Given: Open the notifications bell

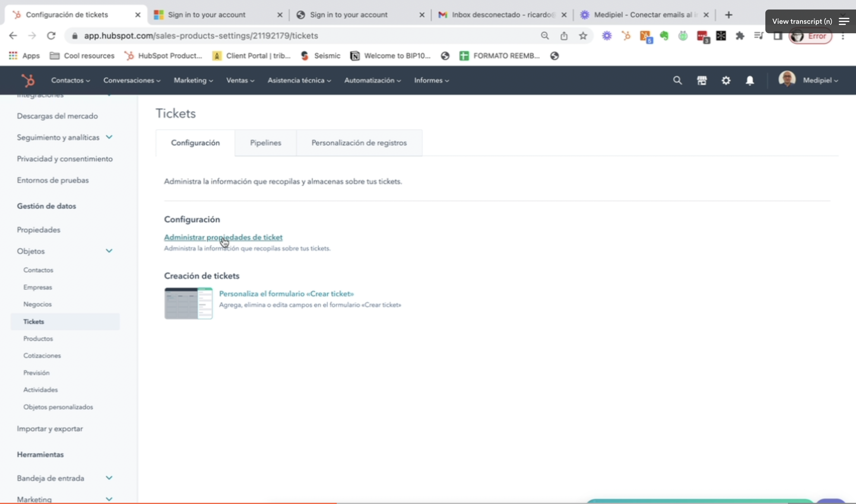Looking at the screenshot, I should (750, 81).
